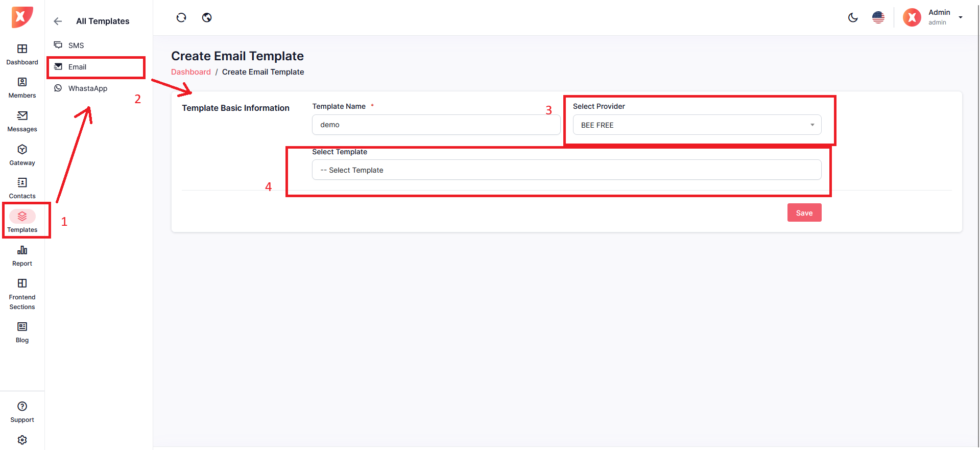This screenshot has width=980, height=450.
Task: Select WhastaApp templates menu item
Action: pyautogui.click(x=87, y=88)
